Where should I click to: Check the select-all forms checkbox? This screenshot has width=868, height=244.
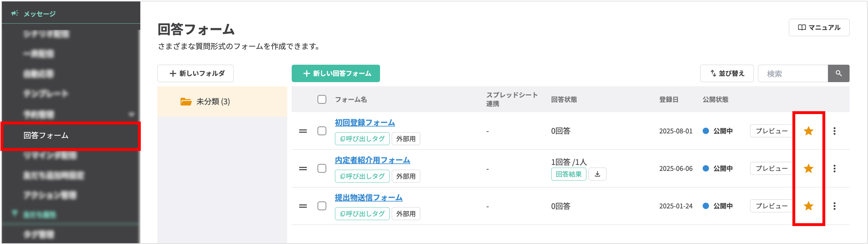point(322,99)
